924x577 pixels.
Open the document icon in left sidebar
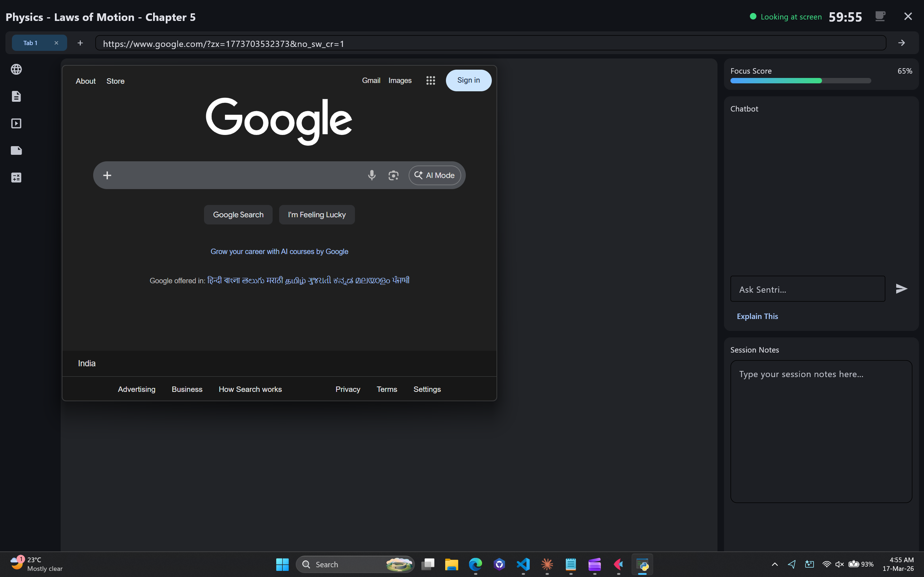tap(16, 96)
